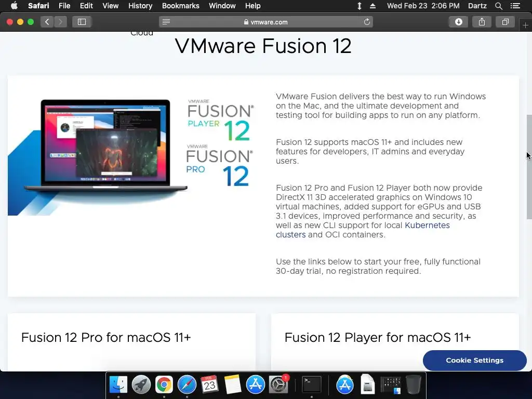Screen dimensions: 532x399
Task: Go back with Safari's back arrow
Action: tap(47, 22)
